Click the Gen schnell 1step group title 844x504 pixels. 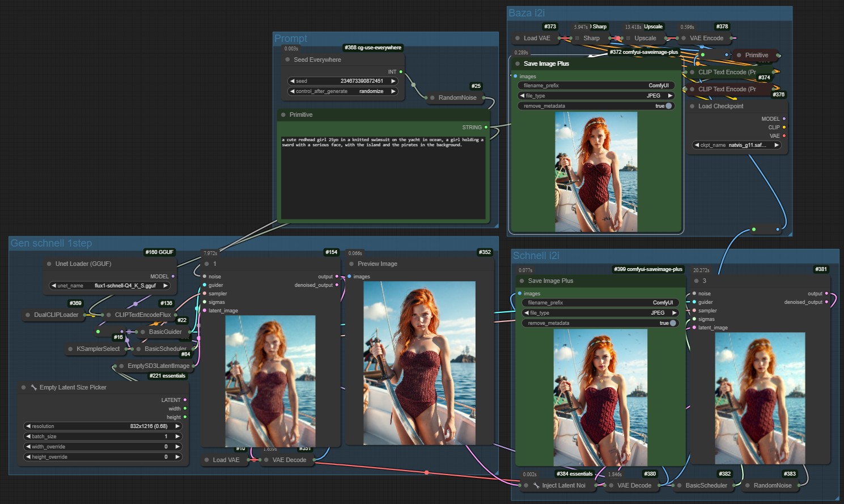pos(51,243)
